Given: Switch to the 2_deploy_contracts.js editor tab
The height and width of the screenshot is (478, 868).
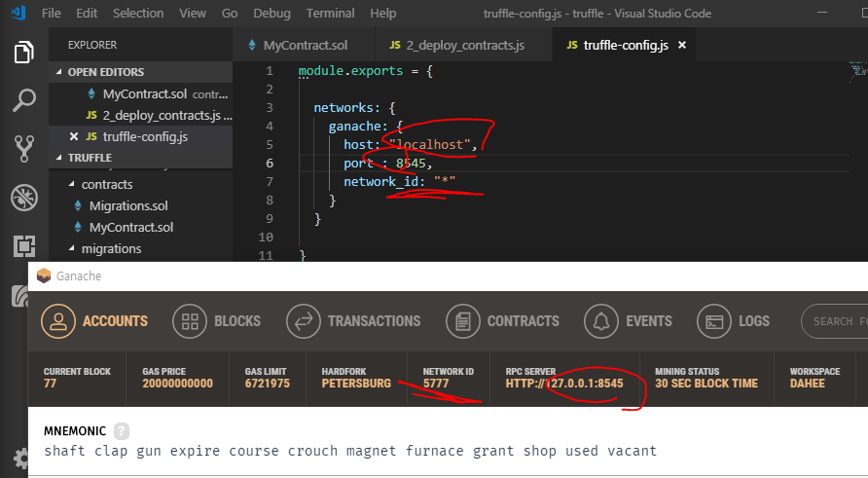Looking at the screenshot, I should point(464,45).
